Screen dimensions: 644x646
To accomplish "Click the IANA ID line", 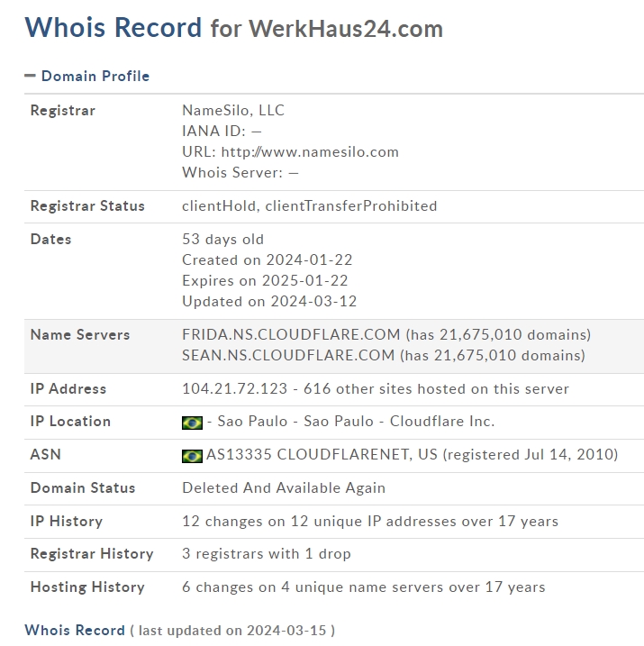I will (x=222, y=131).
